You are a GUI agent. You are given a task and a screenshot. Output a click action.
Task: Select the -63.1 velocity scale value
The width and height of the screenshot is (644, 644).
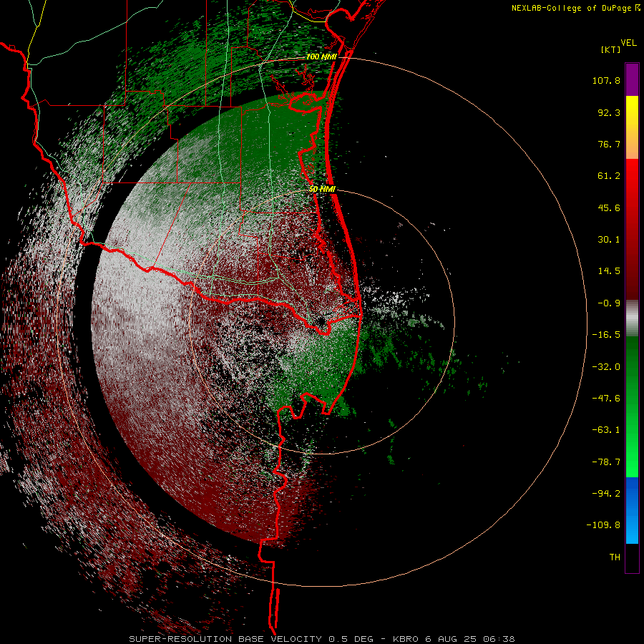click(x=606, y=430)
